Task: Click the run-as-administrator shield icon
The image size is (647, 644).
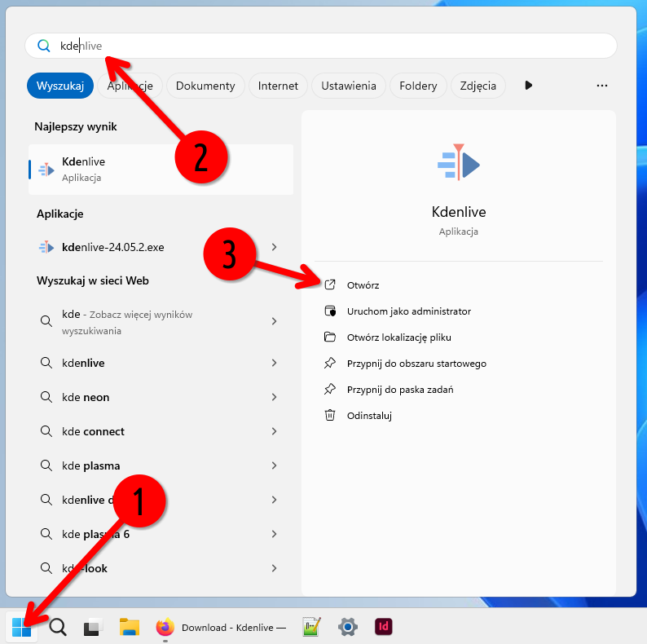Action: 330,311
